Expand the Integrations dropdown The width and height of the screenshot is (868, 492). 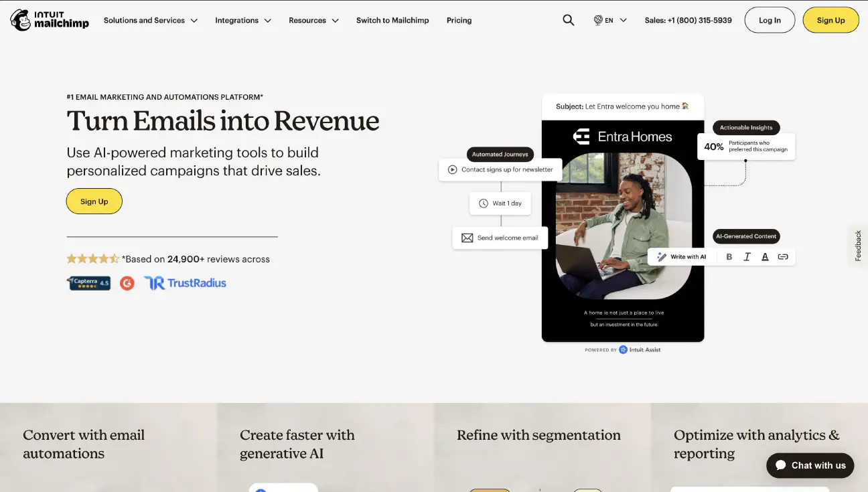pos(243,21)
